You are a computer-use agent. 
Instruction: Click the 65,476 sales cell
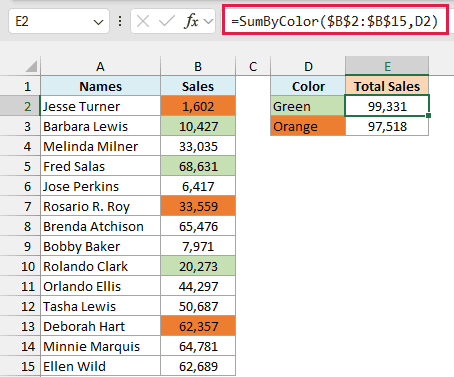tap(198, 226)
